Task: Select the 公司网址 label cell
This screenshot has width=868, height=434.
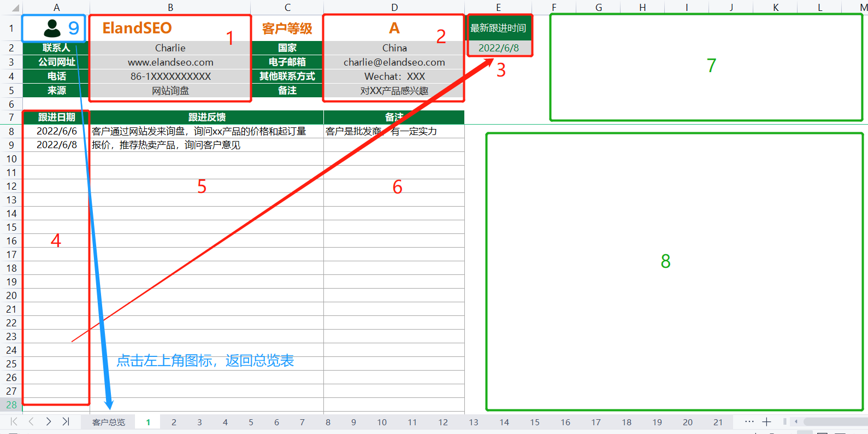Action: tap(56, 62)
